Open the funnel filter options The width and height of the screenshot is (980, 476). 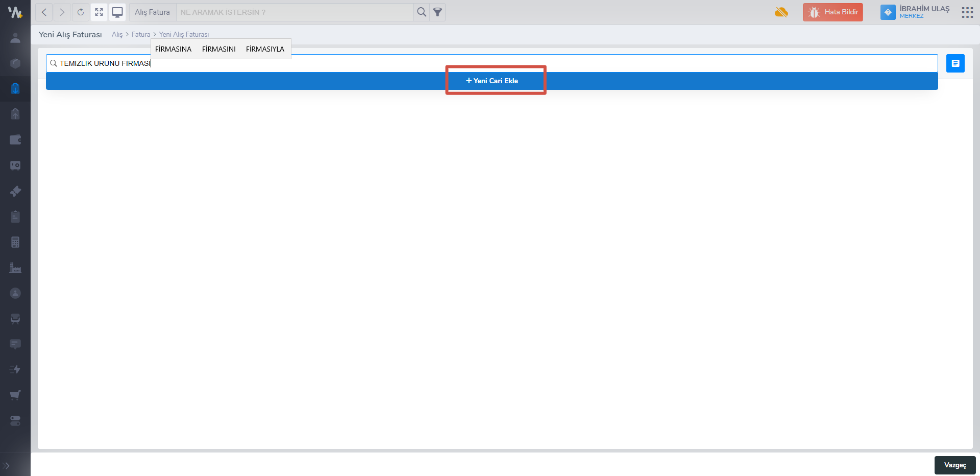[x=437, y=12]
